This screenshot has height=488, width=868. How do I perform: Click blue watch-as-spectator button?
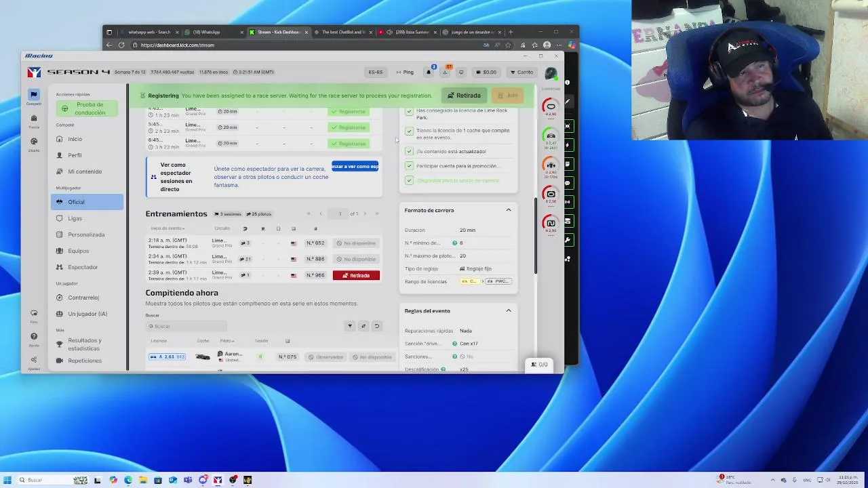pyautogui.click(x=355, y=166)
